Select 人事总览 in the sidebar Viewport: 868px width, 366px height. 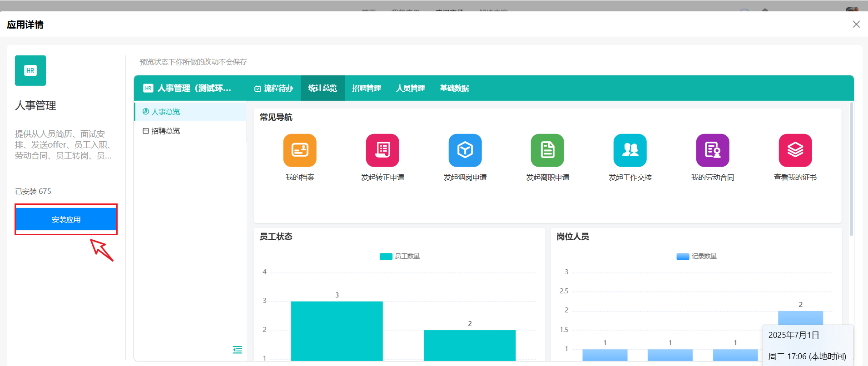click(x=165, y=112)
